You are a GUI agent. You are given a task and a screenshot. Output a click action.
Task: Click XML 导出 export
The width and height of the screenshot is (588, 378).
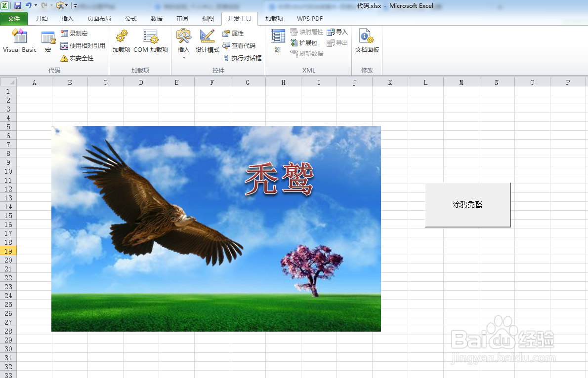point(337,43)
